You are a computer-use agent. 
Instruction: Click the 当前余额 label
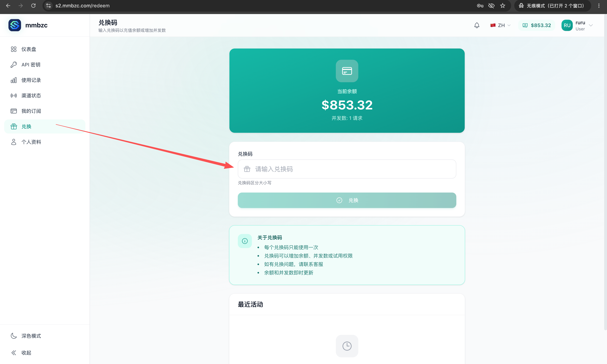coord(347,91)
